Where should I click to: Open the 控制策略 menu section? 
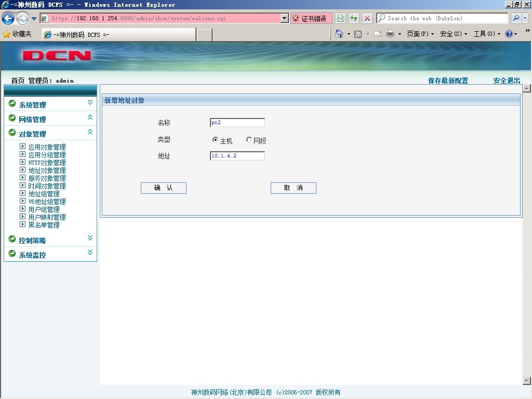(33, 241)
